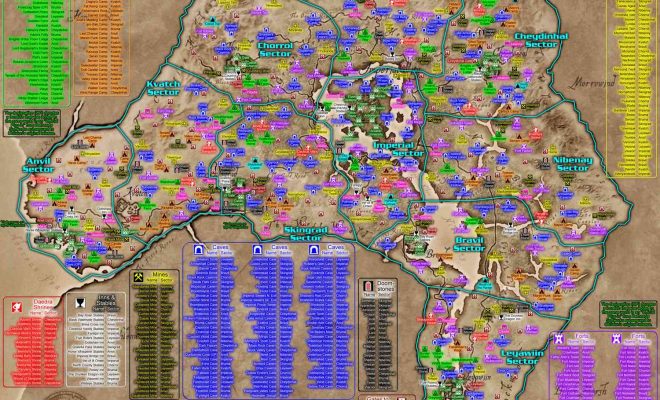Click the rightmost Caves legend arch icon
The image size is (660, 400).
pyautogui.click(x=314, y=251)
